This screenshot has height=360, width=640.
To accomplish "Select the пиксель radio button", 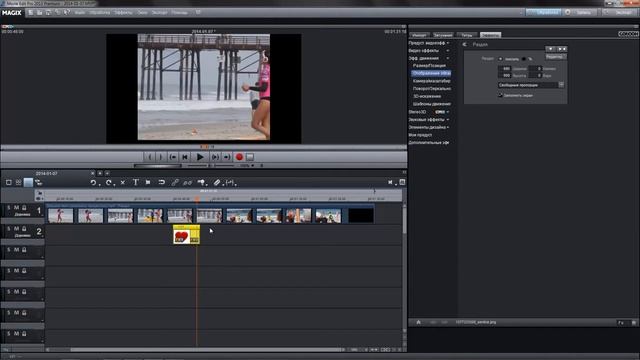I will [x=500, y=59].
